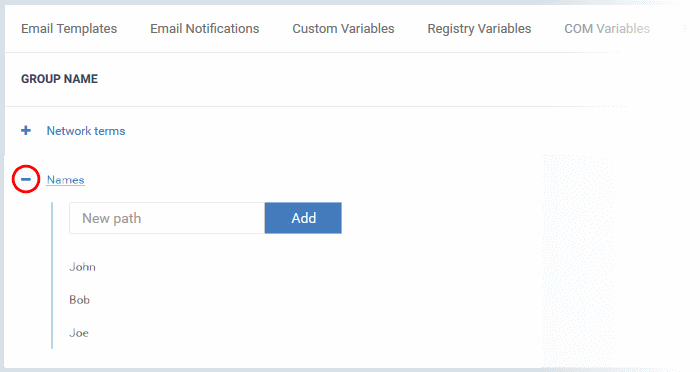700x372 pixels.
Task: Click the Network terms group link
Action: (86, 131)
